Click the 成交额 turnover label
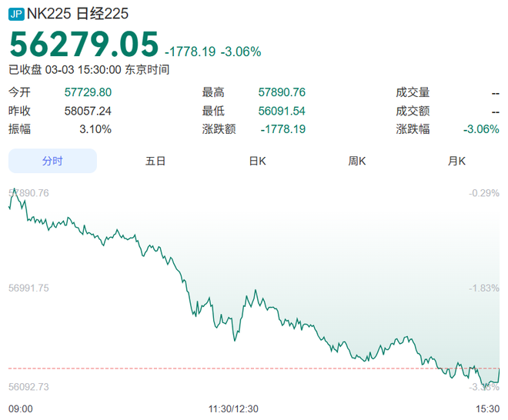The width and height of the screenshot is (508, 420). pos(413,111)
